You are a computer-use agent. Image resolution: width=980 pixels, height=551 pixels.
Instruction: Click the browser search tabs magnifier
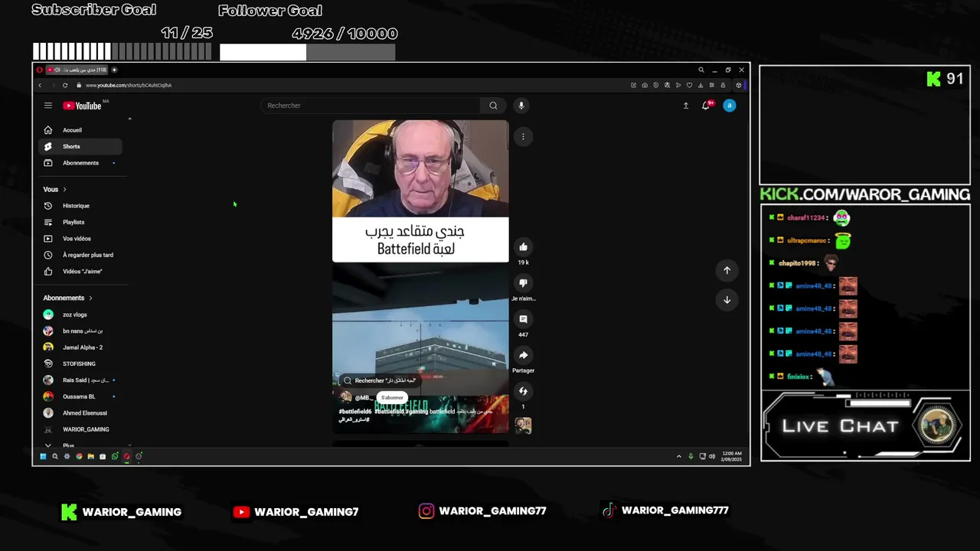[x=701, y=70]
